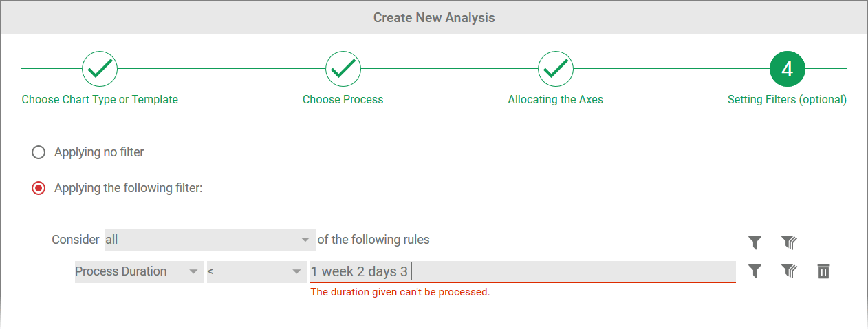Click the step 1 checkmark circle
The height and width of the screenshot is (332, 868).
click(100, 68)
